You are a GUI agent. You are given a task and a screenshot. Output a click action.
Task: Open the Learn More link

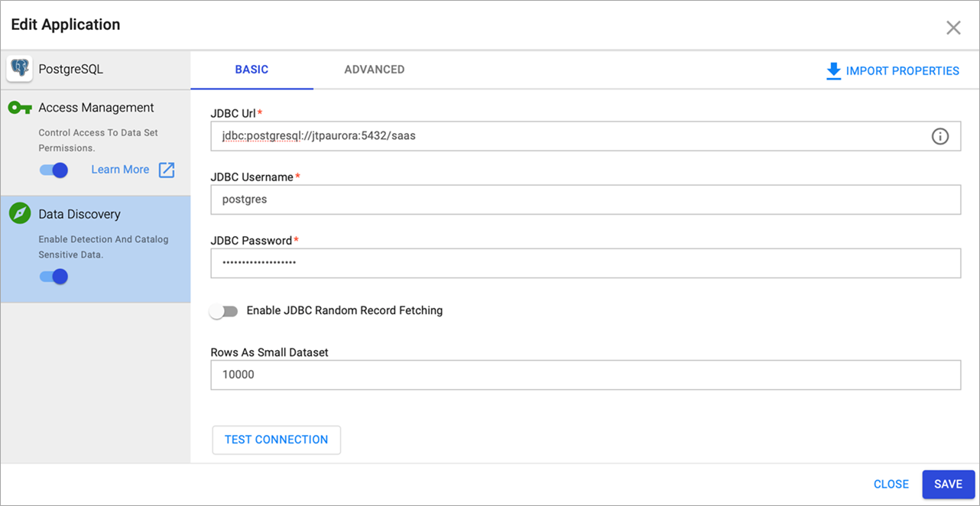click(120, 169)
